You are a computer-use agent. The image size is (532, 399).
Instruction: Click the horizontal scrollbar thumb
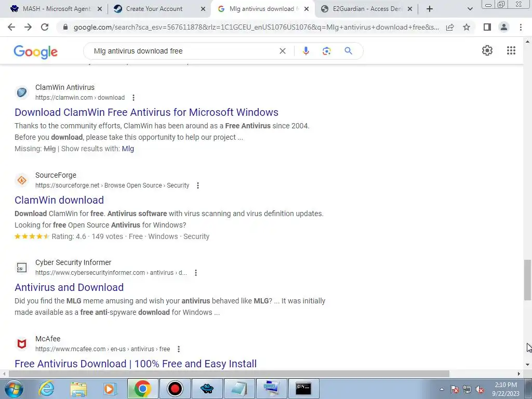(229, 374)
